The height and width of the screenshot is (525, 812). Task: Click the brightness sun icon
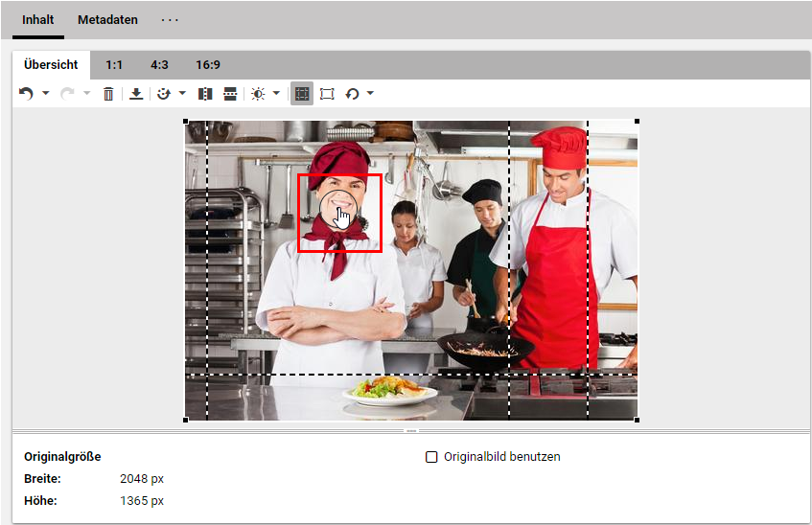[x=258, y=94]
